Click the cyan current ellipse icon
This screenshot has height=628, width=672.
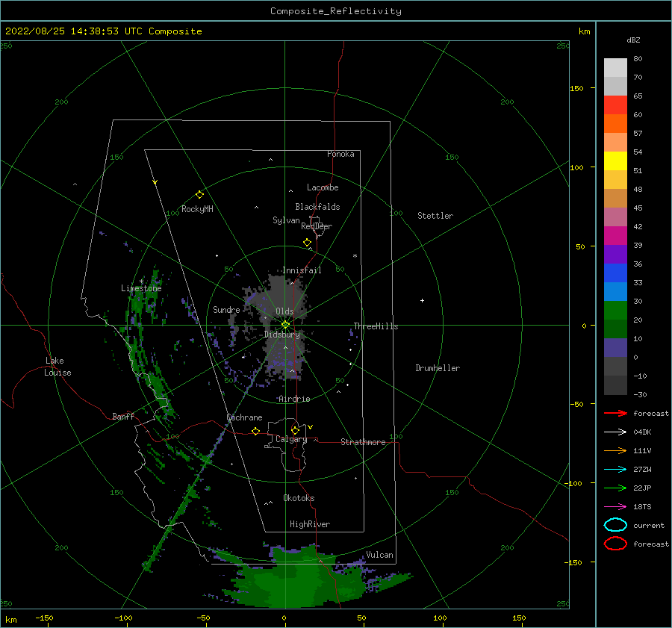615,525
